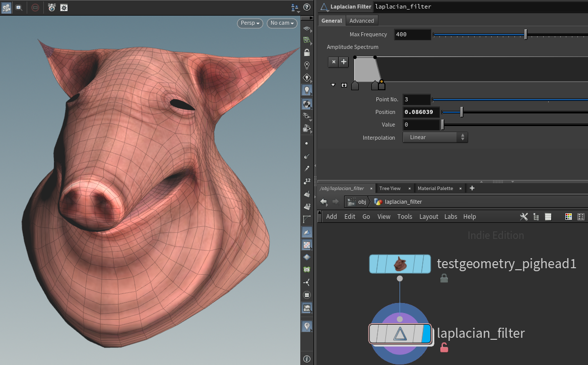Image resolution: width=588 pixels, height=365 pixels.
Task: Switch to the Advanced parameter tab
Action: point(361,21)
